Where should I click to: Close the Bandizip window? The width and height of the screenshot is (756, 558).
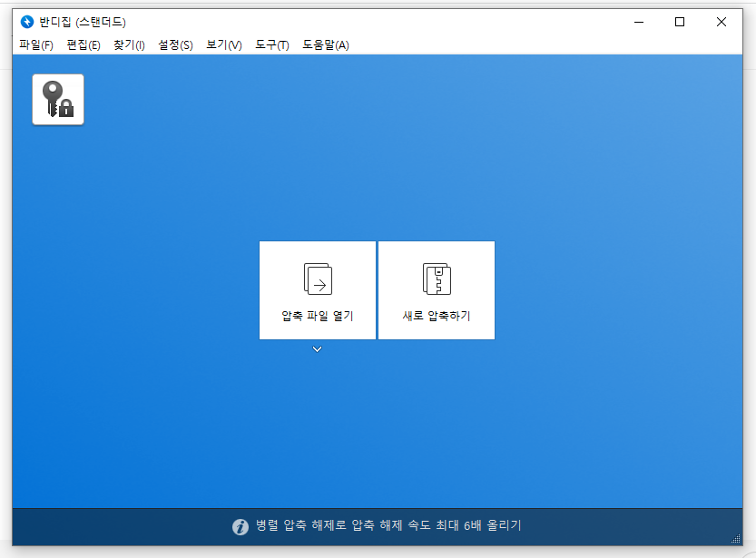coord(722,21)
